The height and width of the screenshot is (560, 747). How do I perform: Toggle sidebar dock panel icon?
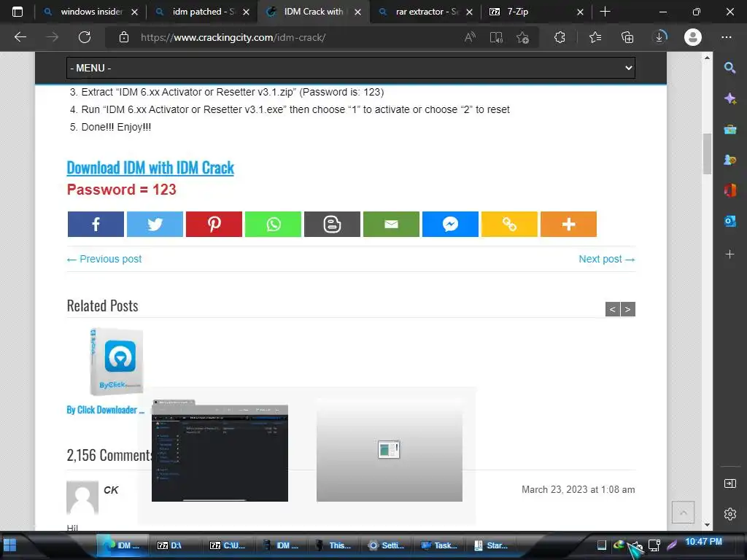pyautogui.click(x=729, y=484)
